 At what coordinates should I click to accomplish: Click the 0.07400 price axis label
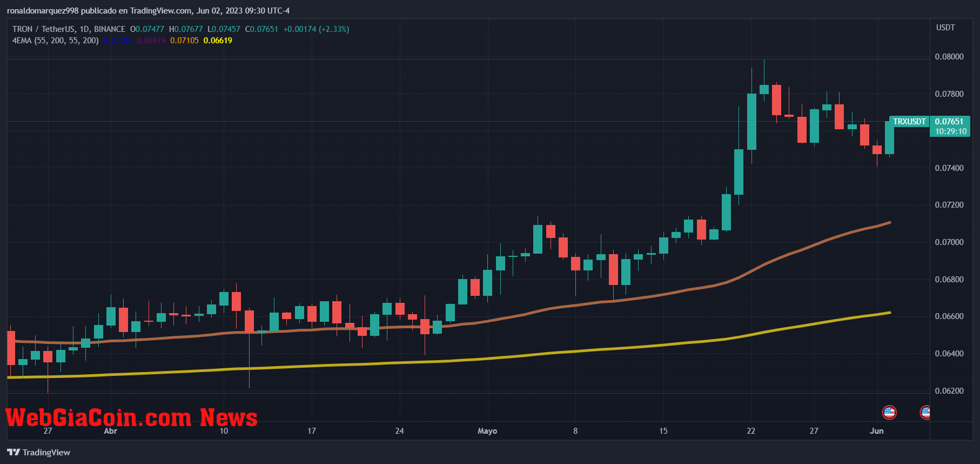(x=949, y=168)
